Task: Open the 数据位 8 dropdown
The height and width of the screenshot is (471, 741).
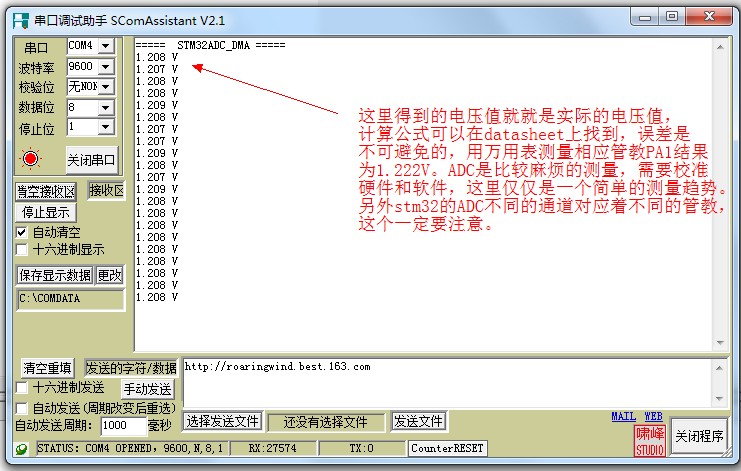Action: point(106,107)
